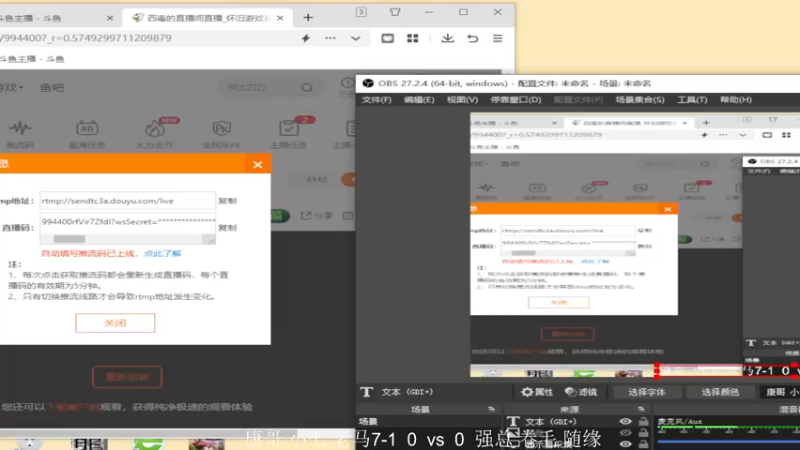Open the browser extensions grid icon
Screen dimensions: 800x450
click(413, 38)
